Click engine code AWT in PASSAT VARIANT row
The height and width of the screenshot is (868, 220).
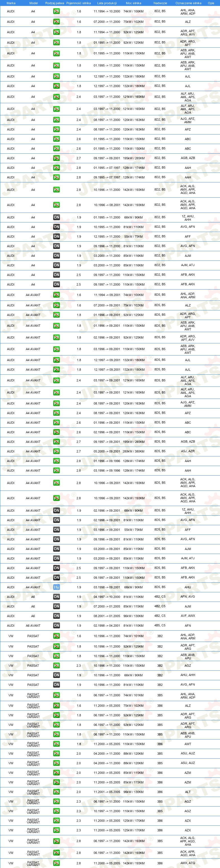pos(188,744)
